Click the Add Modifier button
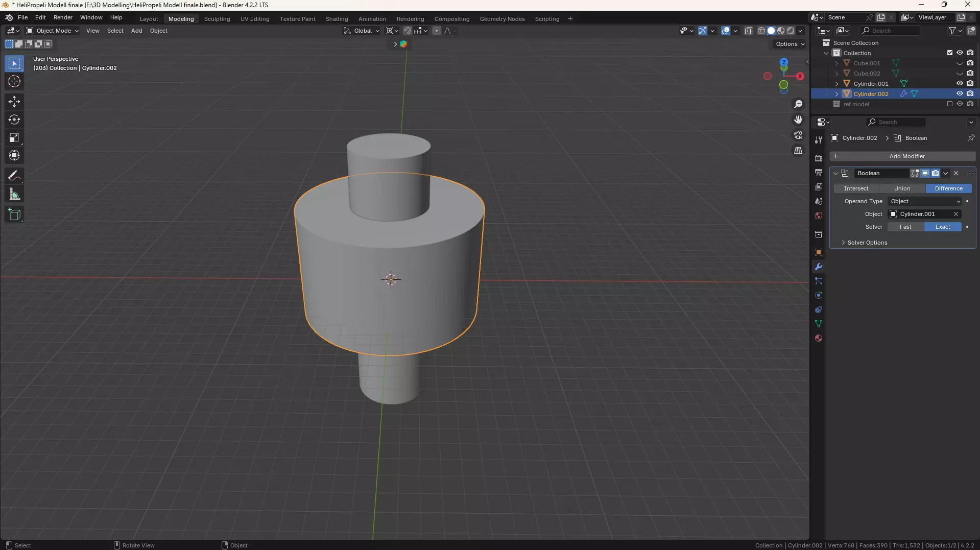Image resolution: width=980 pixels, height=550 pixels. coord(903,156)
